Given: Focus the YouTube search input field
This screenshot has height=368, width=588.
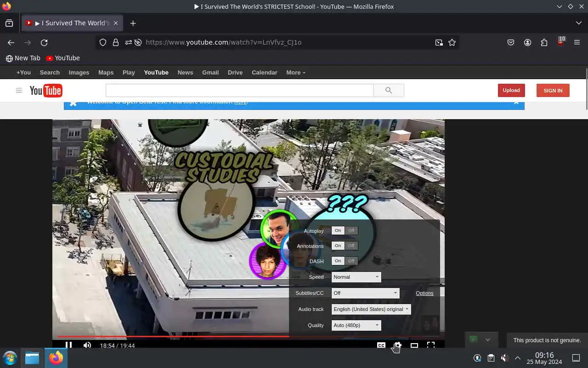Looking at the screenshot, I should click(x=240, y=91).
